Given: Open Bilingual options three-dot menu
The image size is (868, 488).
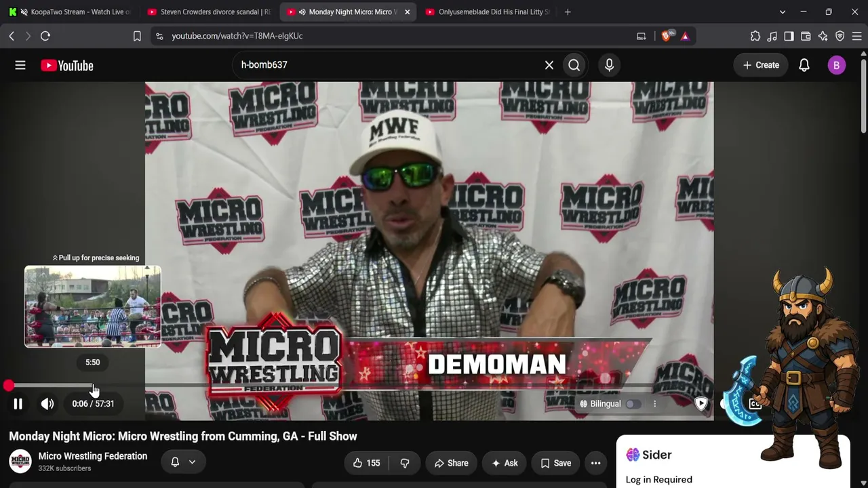Looking at the screenshot, I should coord(654,404).
